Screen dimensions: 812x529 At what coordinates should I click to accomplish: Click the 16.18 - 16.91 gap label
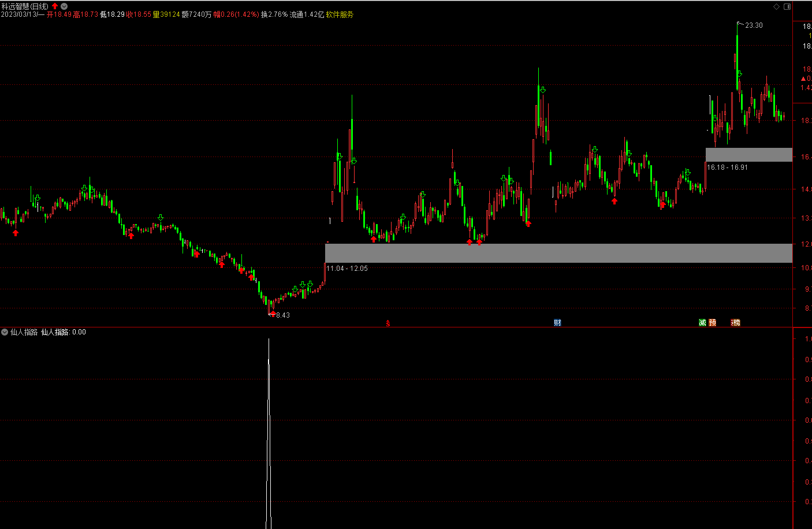click(727, 167)
